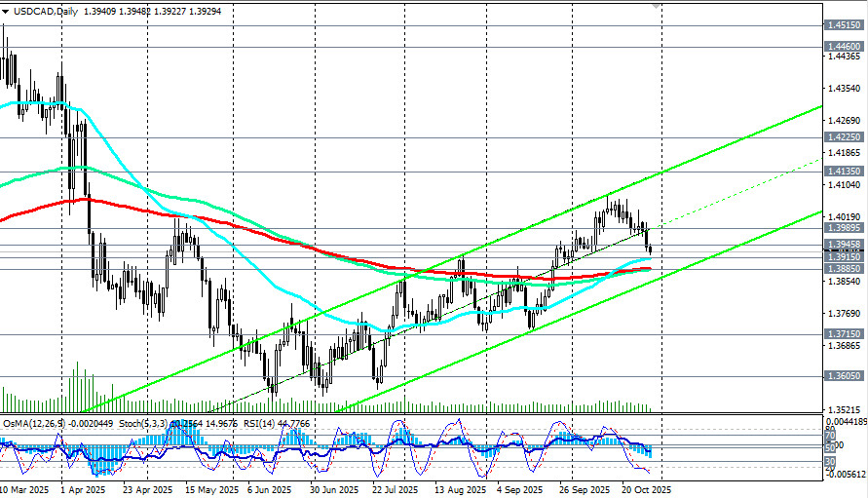Select the RSI(14) 44.7766 indicator label
The width and height of the screenshot is (868, 498).
[277, 424]
